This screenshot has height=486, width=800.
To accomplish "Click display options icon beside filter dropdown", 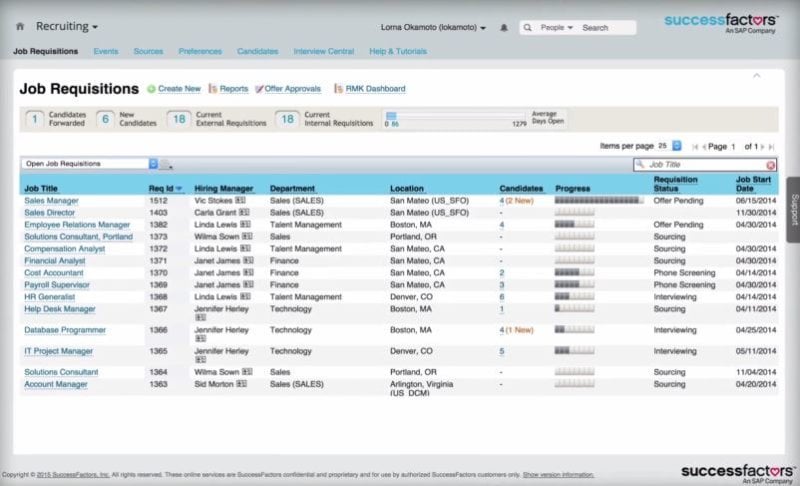I will [166, 164].
